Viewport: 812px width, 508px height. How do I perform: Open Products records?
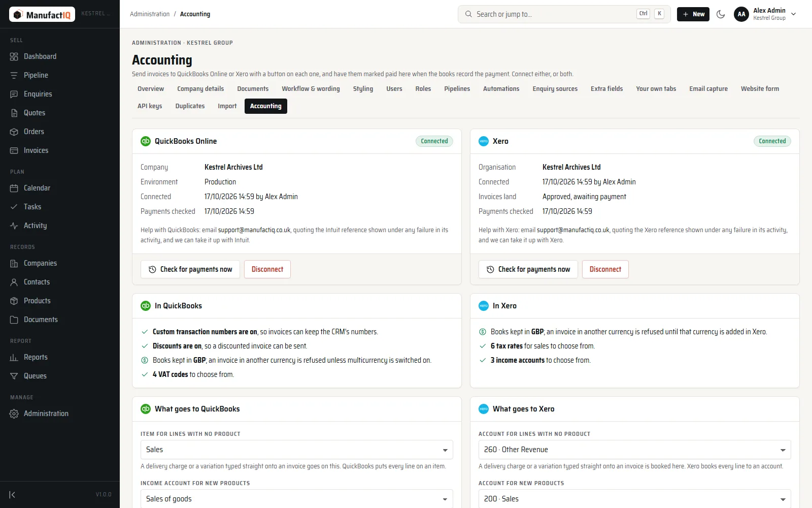(x=60, y=301)
